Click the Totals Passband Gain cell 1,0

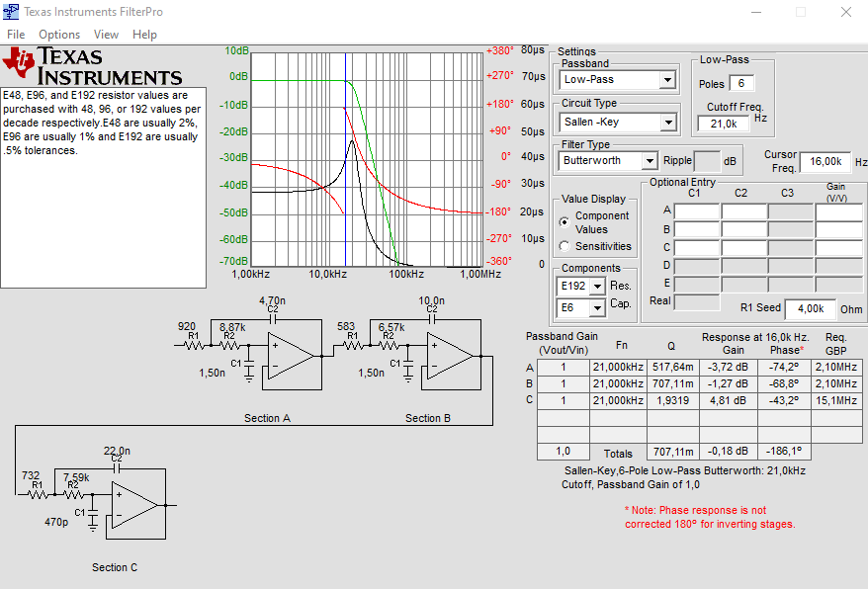pos(563,452)
